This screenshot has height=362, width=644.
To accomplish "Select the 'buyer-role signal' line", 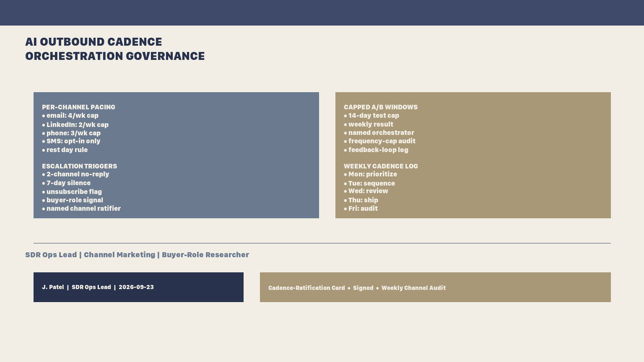I will click(73, 200).
